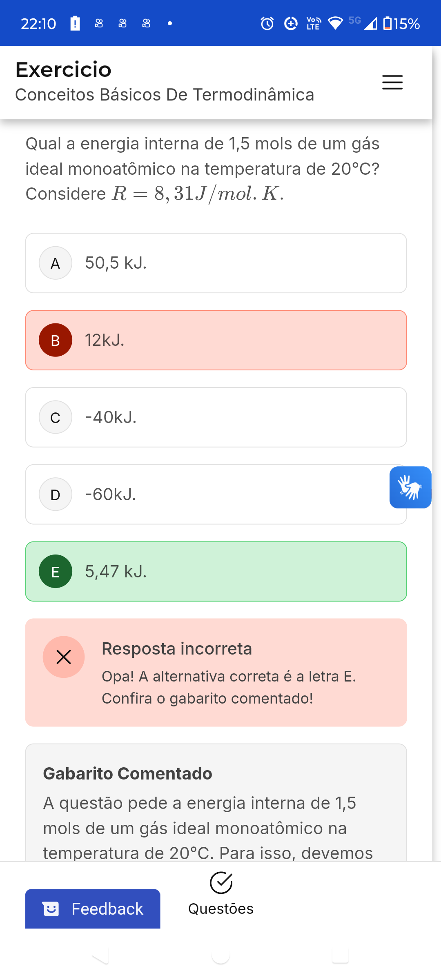
Task: Tap the sign language accessibility icon
Action: 410,487
